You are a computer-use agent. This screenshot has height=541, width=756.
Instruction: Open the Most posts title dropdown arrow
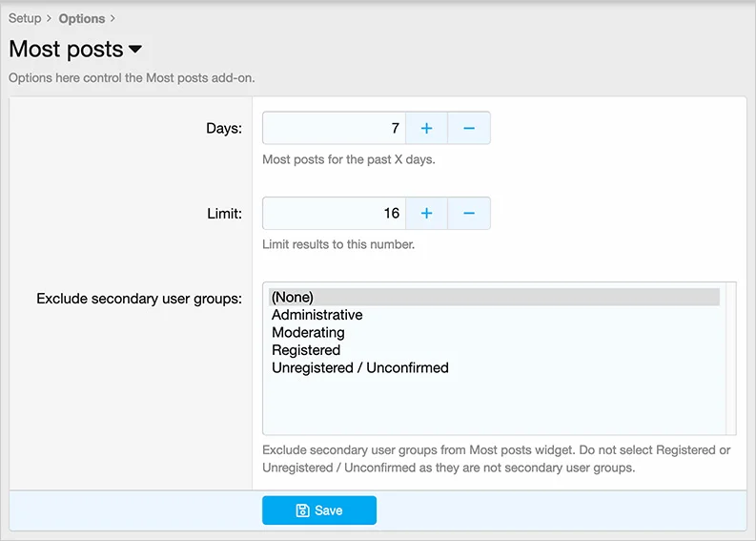tap(135, 50)
